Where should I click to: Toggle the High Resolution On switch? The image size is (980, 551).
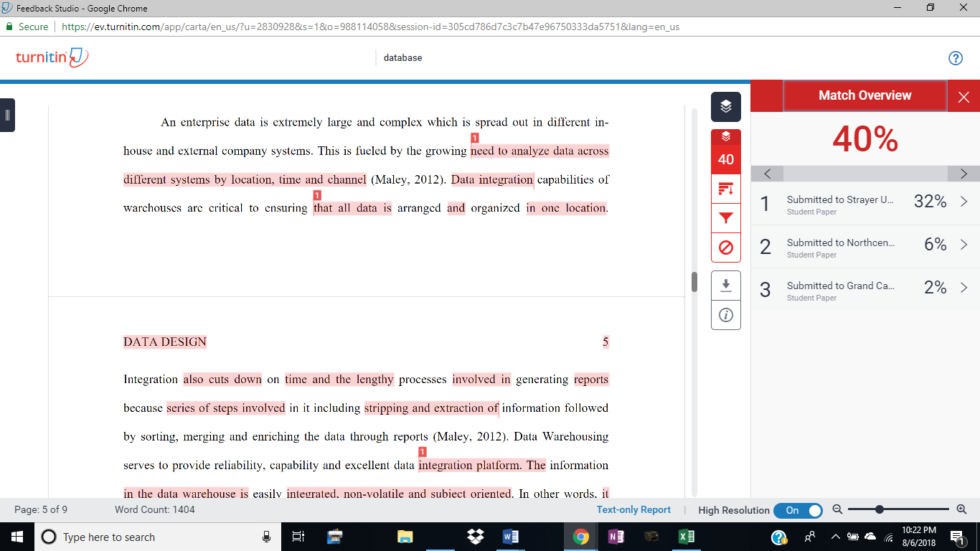(798, 510)
